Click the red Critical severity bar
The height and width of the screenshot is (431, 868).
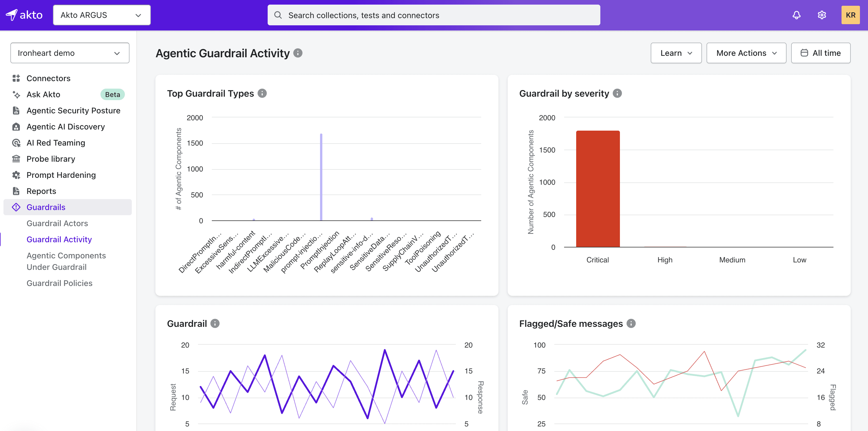point(598,189)
